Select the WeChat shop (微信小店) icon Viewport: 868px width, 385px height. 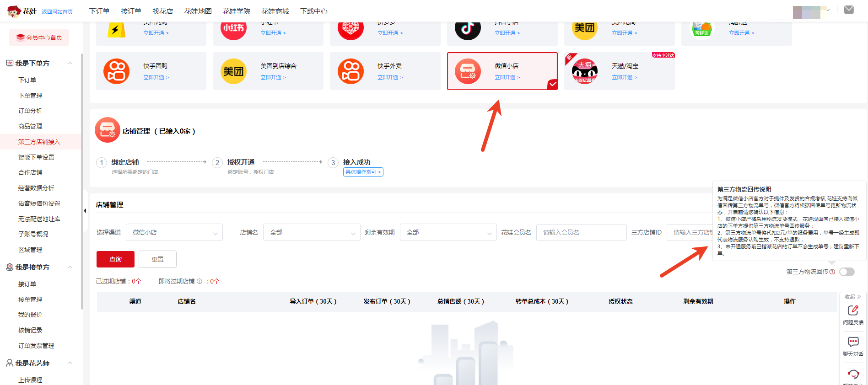click(468, 71)
